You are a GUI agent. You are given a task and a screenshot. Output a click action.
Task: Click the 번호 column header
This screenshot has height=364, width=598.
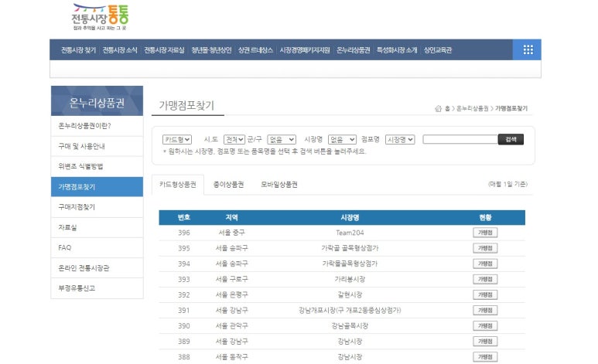point(184,217)
